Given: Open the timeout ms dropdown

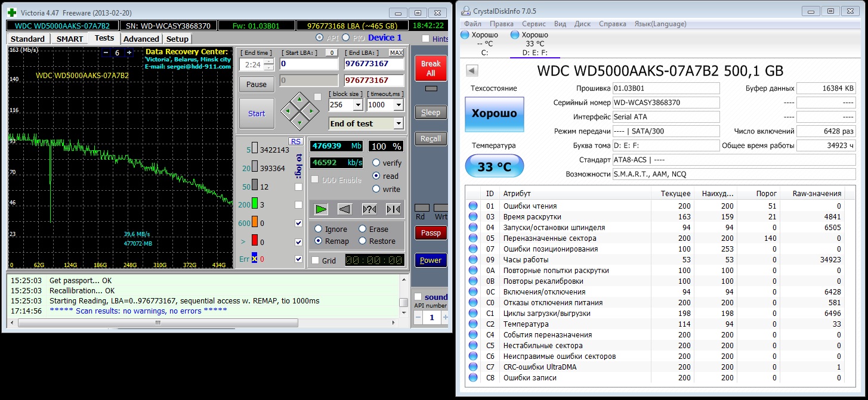Looking at the screenshot, I should point(399,105).
